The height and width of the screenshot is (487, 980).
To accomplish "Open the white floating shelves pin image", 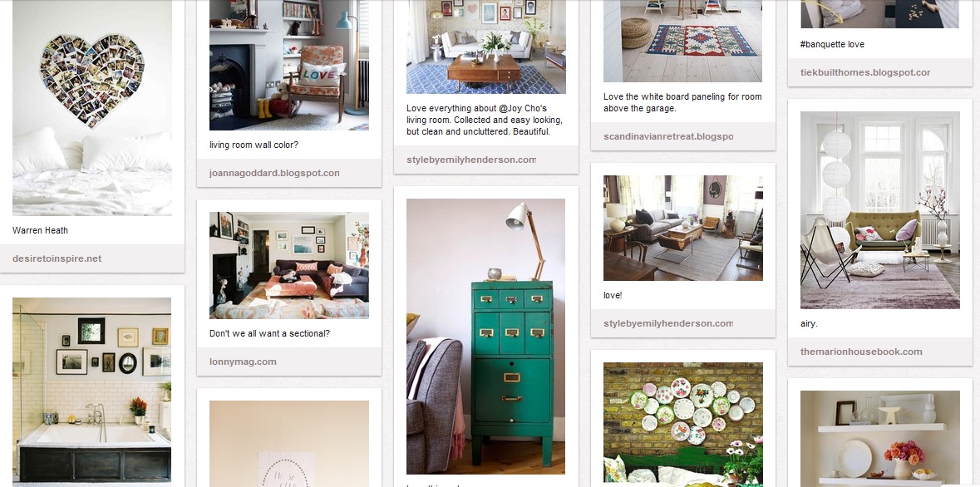I will 879,438.
